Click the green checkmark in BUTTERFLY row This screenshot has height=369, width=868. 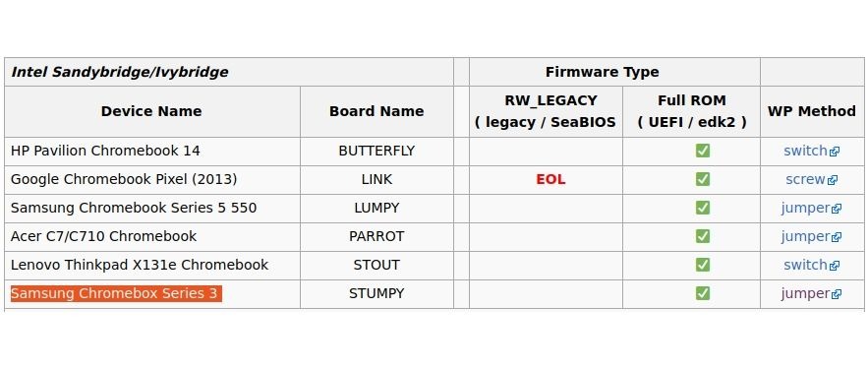coord(703,151)
